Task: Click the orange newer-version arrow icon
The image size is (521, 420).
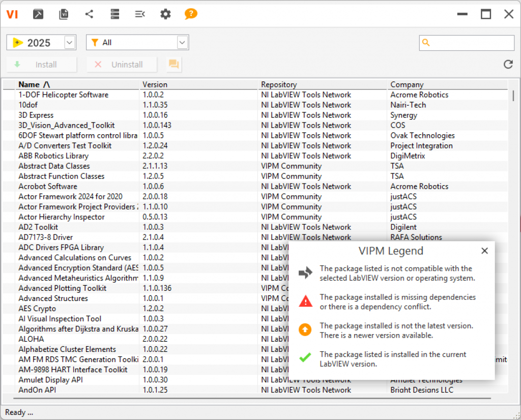Action: [305, 329]
